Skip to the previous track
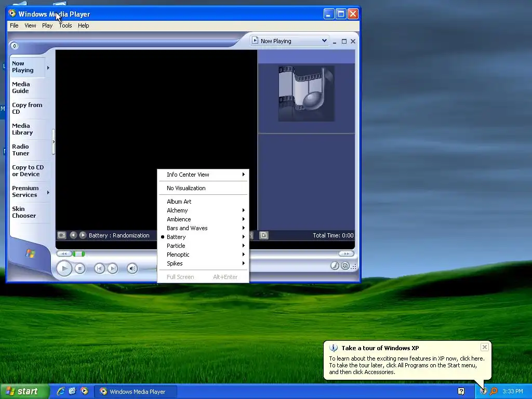Viewport: 532px width, 399px height. pyautogui.click(x=99, y=269)
